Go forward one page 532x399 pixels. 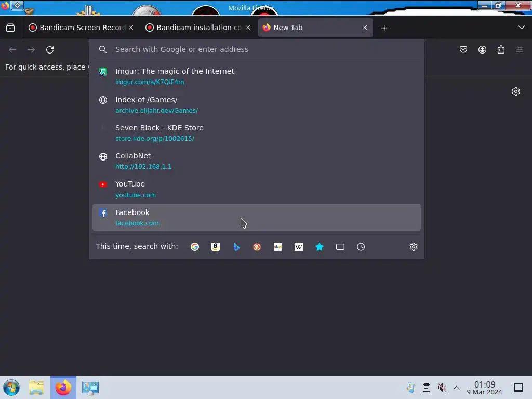tap(31, 49)
